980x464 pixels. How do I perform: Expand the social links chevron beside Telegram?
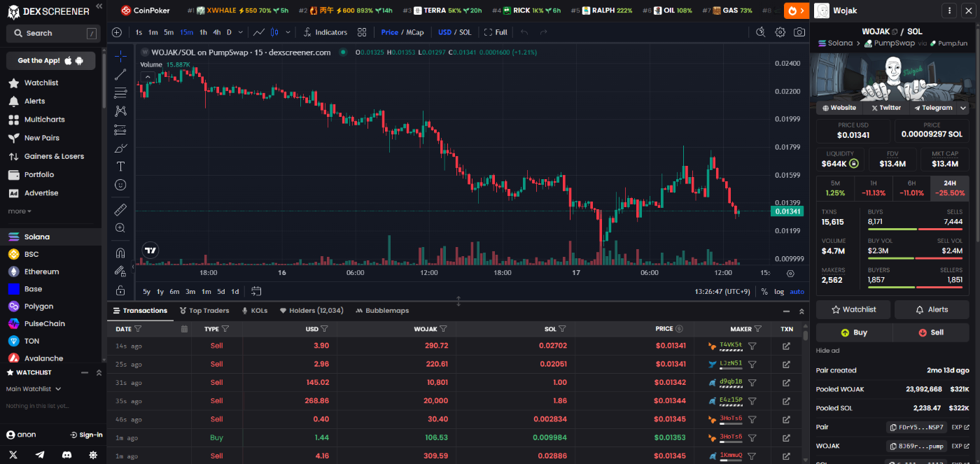point(963,108)
